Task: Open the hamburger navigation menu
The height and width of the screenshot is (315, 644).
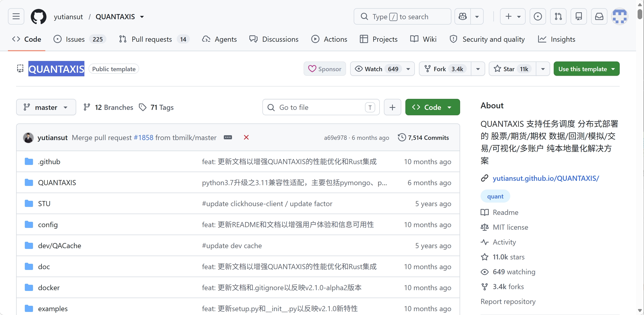Action: point(16,17)
